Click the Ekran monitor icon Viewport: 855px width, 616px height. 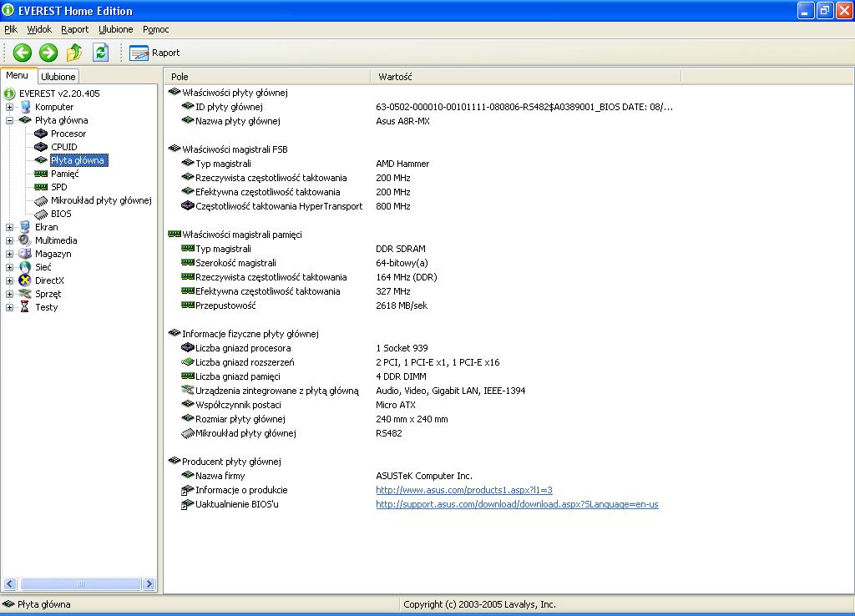pyautogui.click(x=25, y=227)
